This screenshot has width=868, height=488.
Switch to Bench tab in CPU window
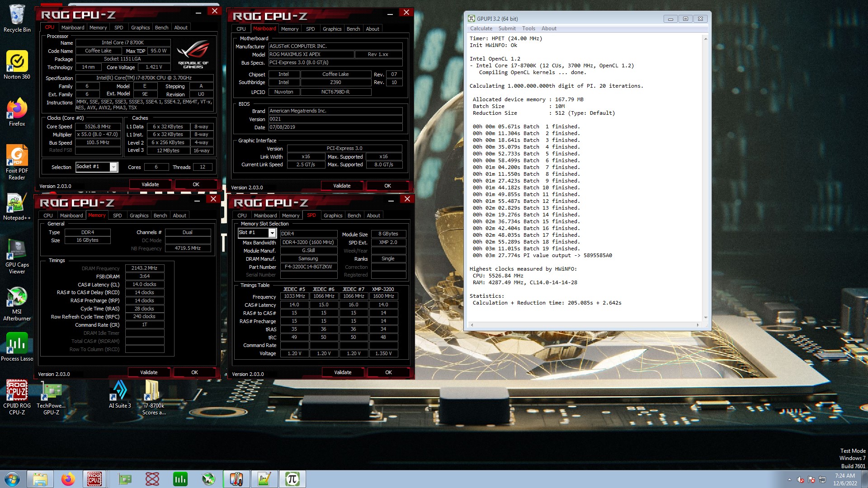coord(161,28)
